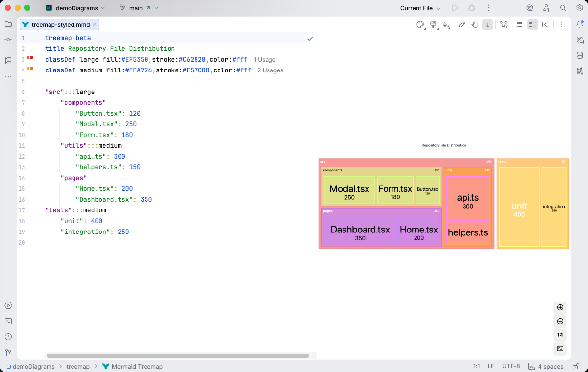Viewport: 588px width, 372px height.
Task: Click the Mermaid help icon
Action: point(504,24)
